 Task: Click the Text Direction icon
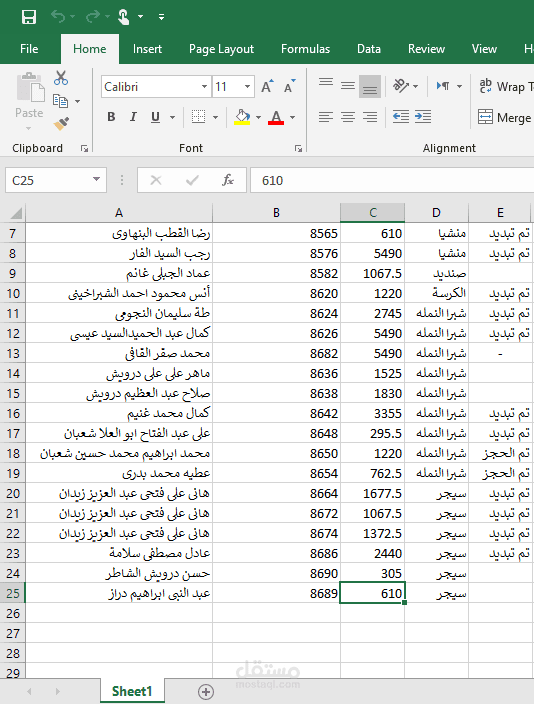coord(443,85)
